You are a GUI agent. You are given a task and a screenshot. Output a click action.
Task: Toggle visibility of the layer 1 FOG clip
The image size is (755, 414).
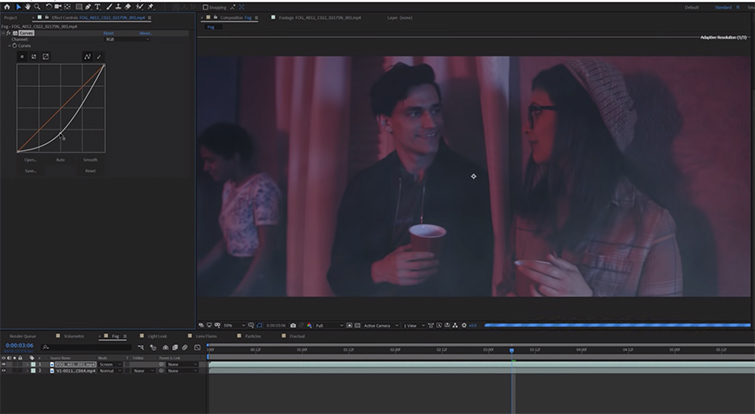click(3, 364)
